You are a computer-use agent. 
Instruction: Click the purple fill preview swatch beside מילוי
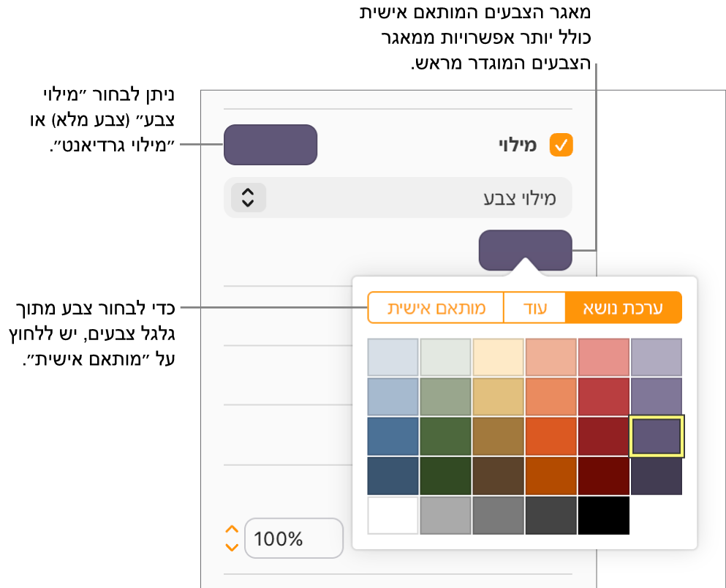click(271, 145)
